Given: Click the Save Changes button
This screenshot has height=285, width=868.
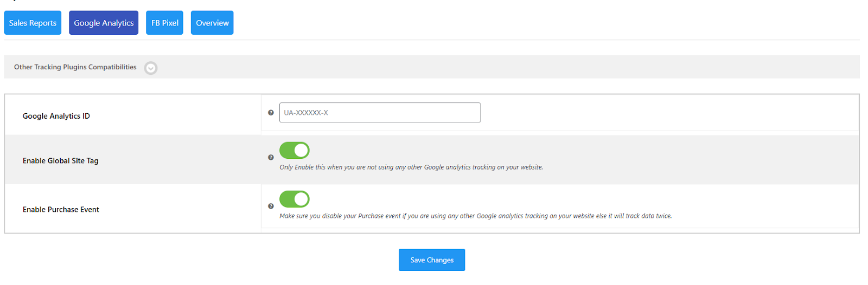Looking at the screenshot, I should pyautogui.click(x=432, y=260).
